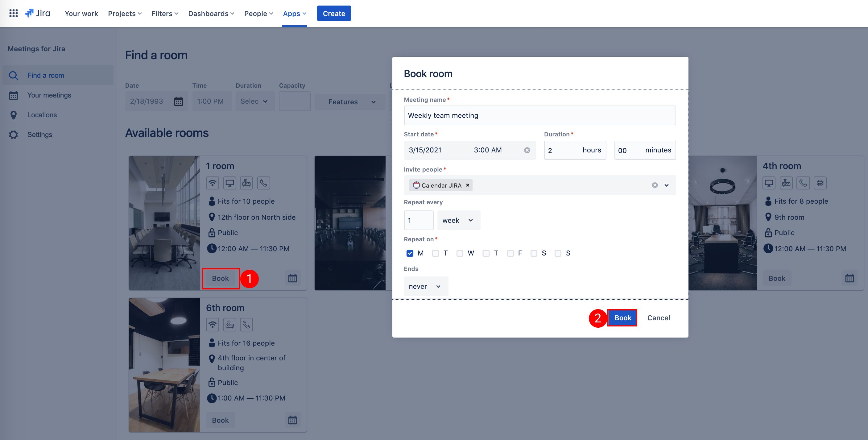Viewport: 868px width, 440px height.
Task: Select Locations in sidebar
Action: (58, 115)
